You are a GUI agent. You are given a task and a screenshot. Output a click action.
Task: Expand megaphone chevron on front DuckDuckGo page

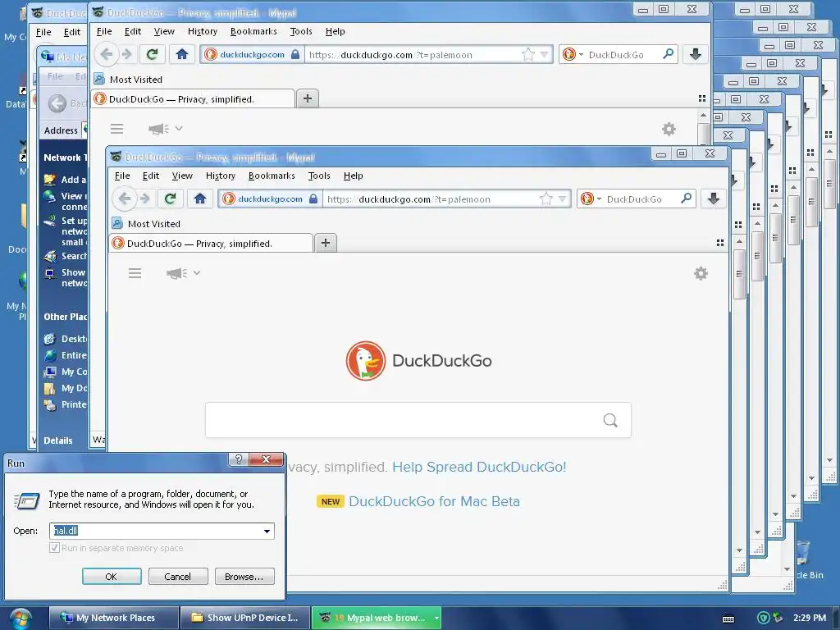point(197,272)
